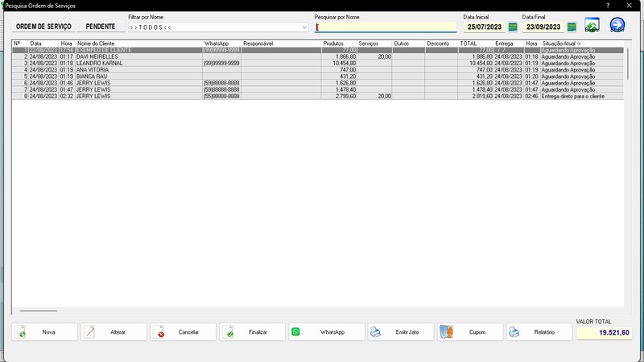Click the Data Inicial date field

485,27
